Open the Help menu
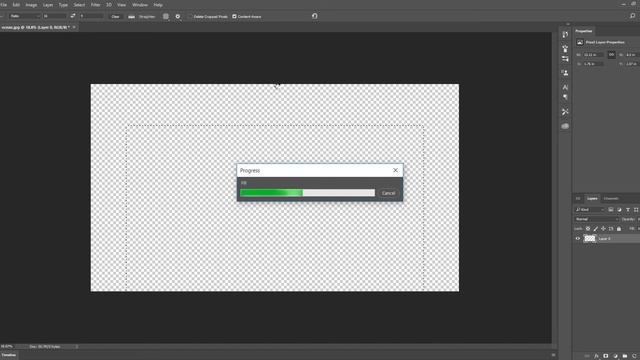Viewport: 640px width, 360px height. 158,5
